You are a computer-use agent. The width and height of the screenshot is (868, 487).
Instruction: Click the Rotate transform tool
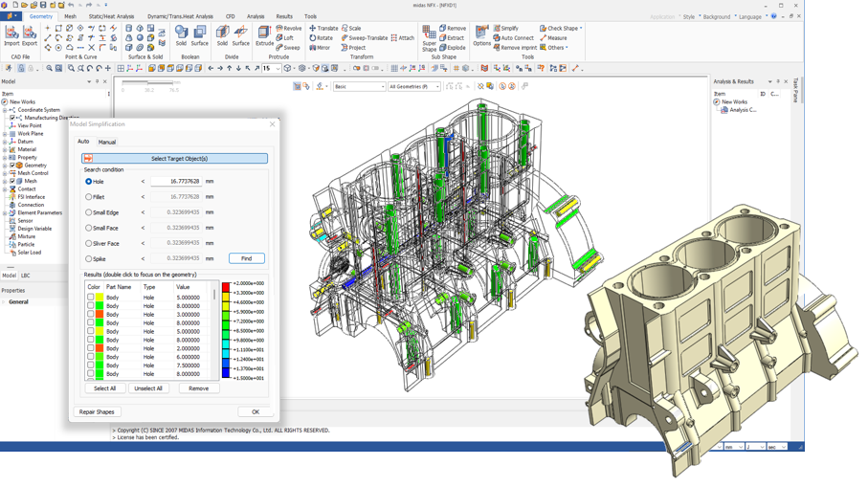click(x=321, y=37)
